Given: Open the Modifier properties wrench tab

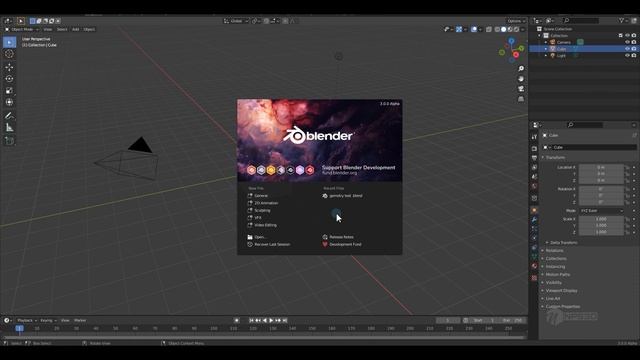Looking at the screenshot, I should [534, 220].
